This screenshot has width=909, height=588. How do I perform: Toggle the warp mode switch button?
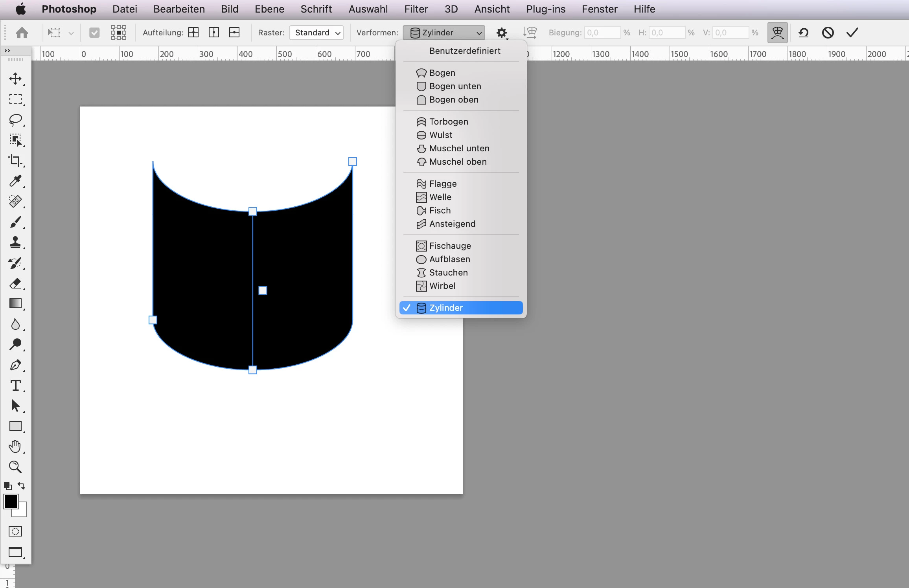(x=777, y=33)
